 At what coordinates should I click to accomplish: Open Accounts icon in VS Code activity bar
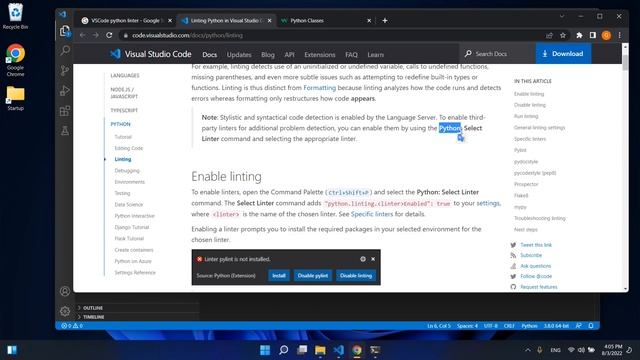click(64, 291)
